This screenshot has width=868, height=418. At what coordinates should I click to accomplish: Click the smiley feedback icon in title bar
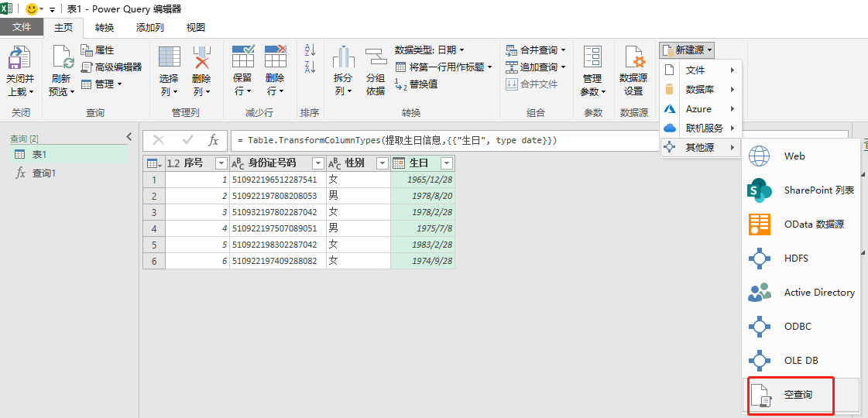tap(31, 9)
